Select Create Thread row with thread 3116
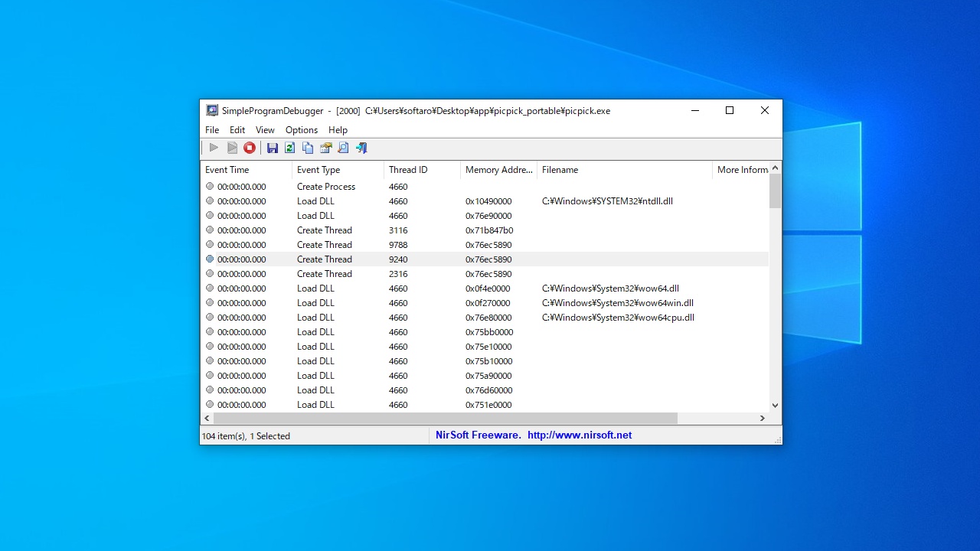Screen dimensions: 980x551 [x=485, y=230]
